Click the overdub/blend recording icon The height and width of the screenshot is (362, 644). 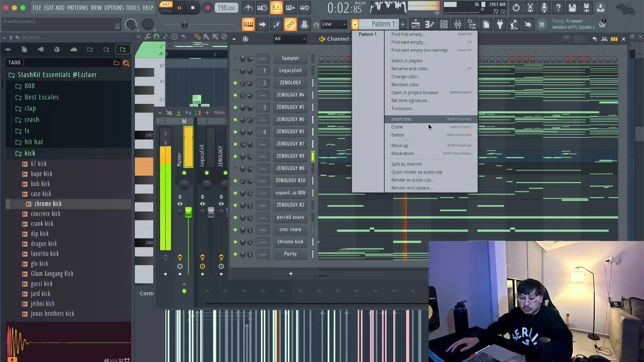coord(290,8)
